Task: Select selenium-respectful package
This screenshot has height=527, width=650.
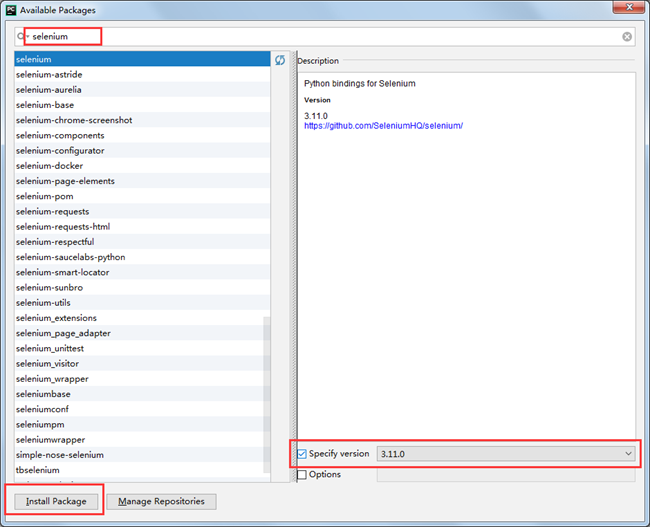Action: point(142,242)
